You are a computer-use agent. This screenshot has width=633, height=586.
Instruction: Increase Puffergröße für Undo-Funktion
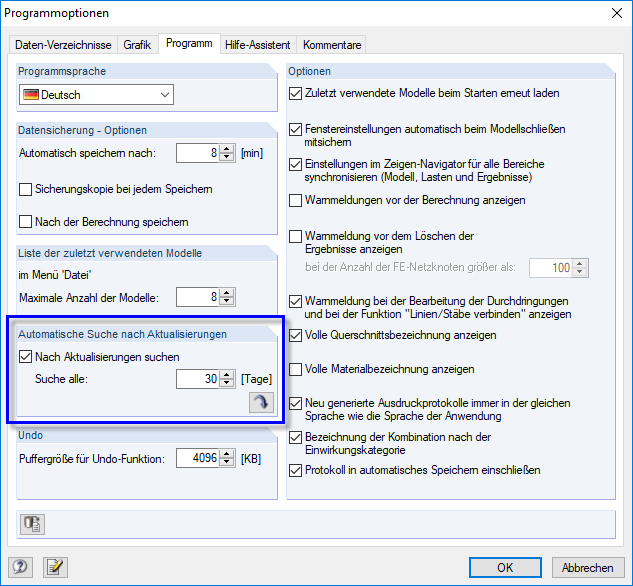point(227,454)
